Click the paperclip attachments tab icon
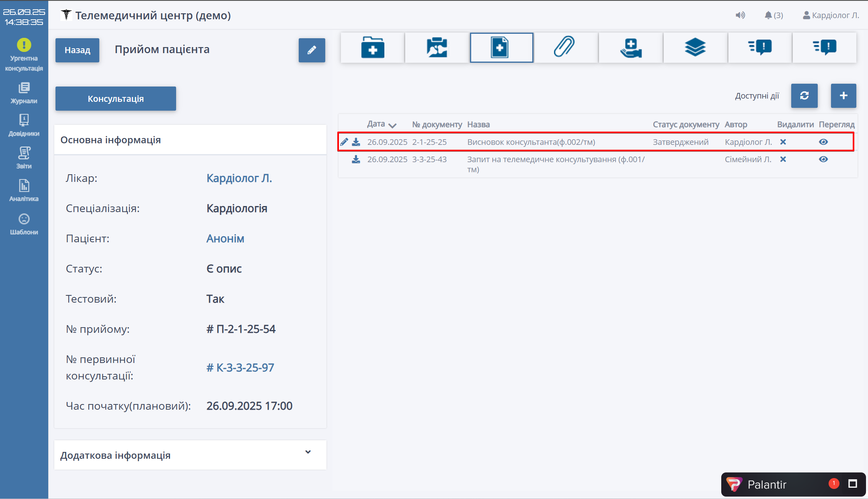This screenshot has height=499, width=868. [x=565, y=48]
